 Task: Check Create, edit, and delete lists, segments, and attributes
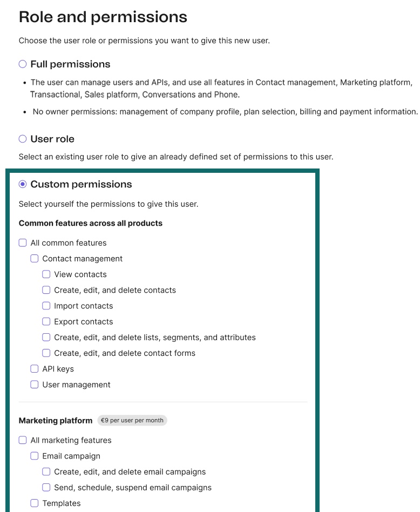[46, 337]
